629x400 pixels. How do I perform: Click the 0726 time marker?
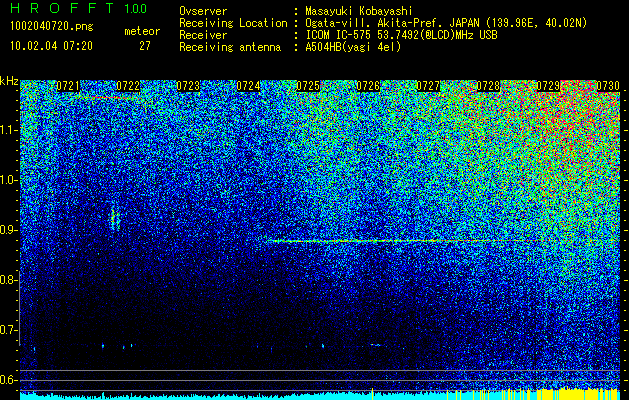click(x=368, y=86)
